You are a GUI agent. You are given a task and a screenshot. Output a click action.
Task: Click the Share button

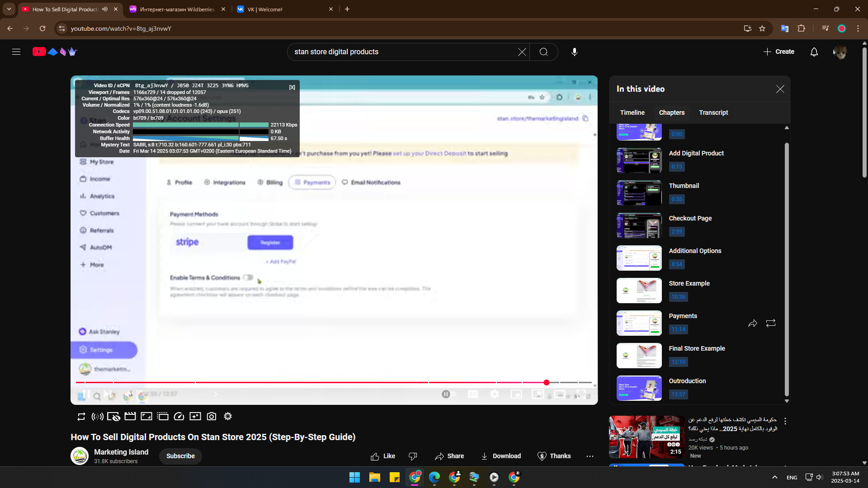point(449,456)
